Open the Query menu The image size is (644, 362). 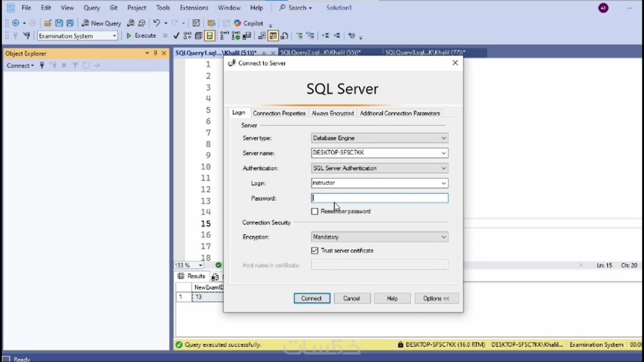[92, 8]
